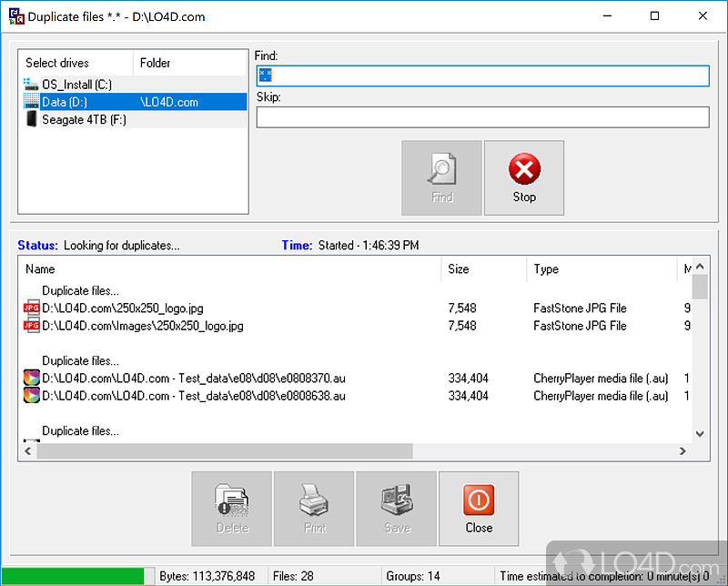Select the OS_Install (C:) drive

[x=76, y=85]
